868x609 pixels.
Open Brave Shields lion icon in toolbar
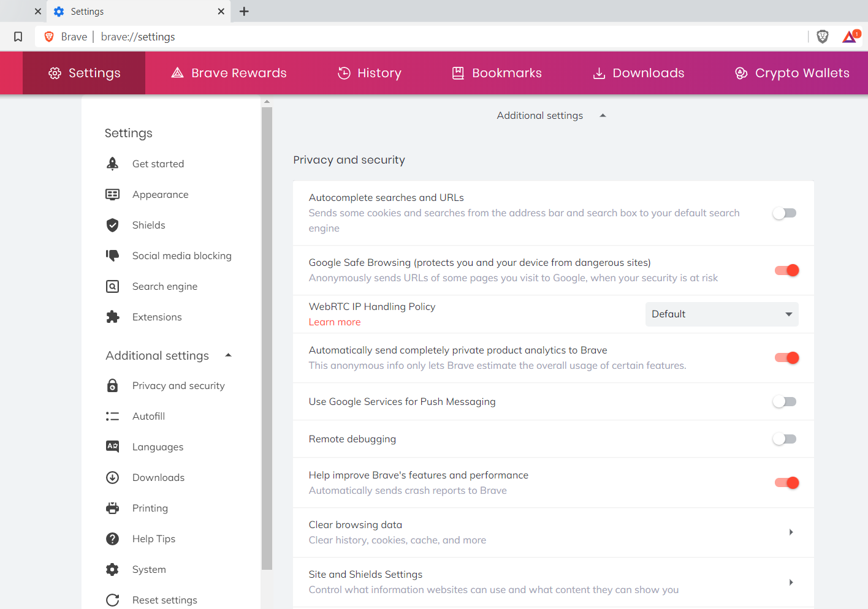pos(823,37)
